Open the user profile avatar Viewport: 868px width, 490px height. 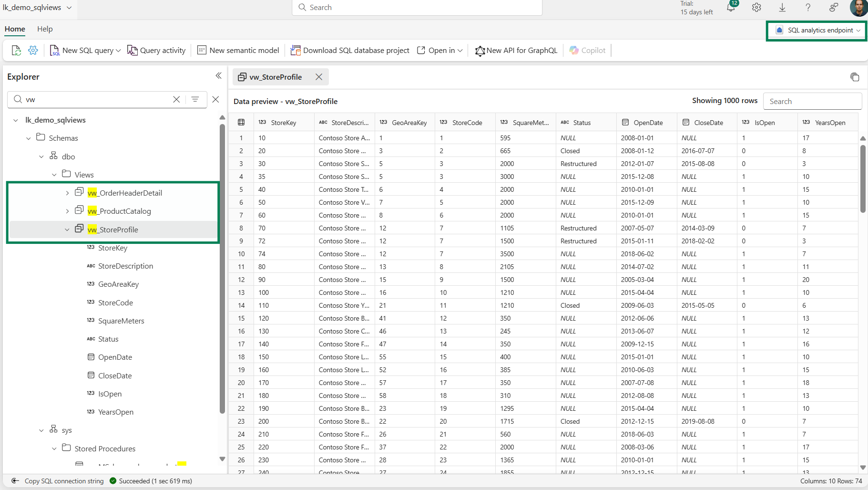click(x=858, y=7)
